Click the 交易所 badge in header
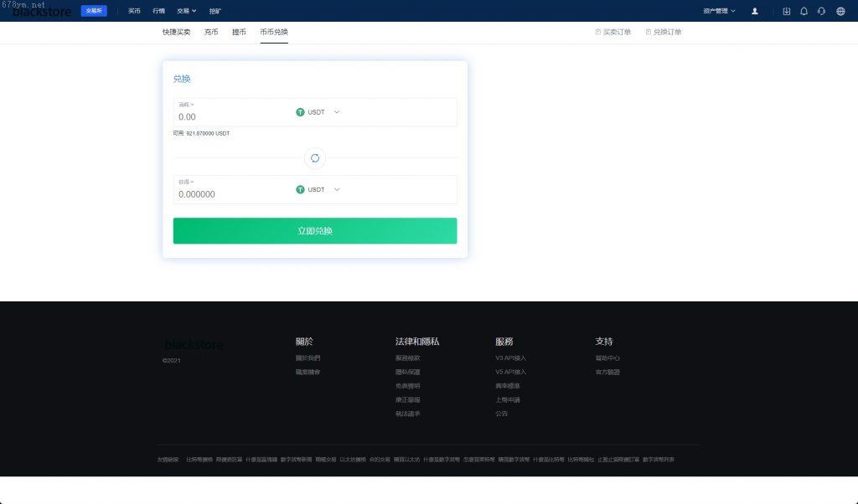Image resolution: width=858 pixels, height=504 pixels. point(94,11)
